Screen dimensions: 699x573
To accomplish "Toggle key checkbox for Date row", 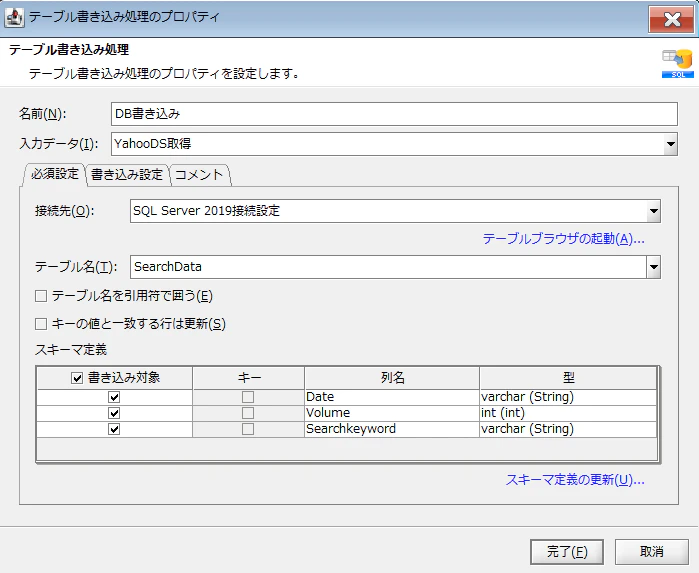I will (x=248, y=397).
